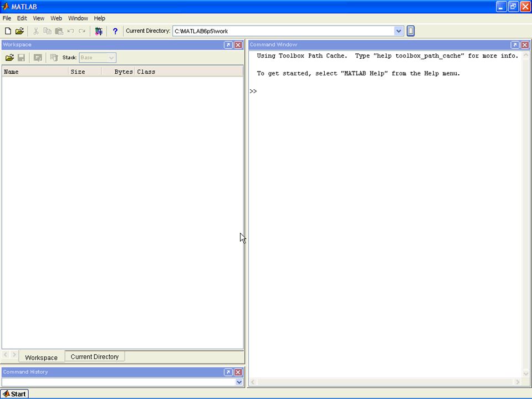Undo the last action in the toolbar
The width and height of the screenshot is (532, 399).
(70, 31)
